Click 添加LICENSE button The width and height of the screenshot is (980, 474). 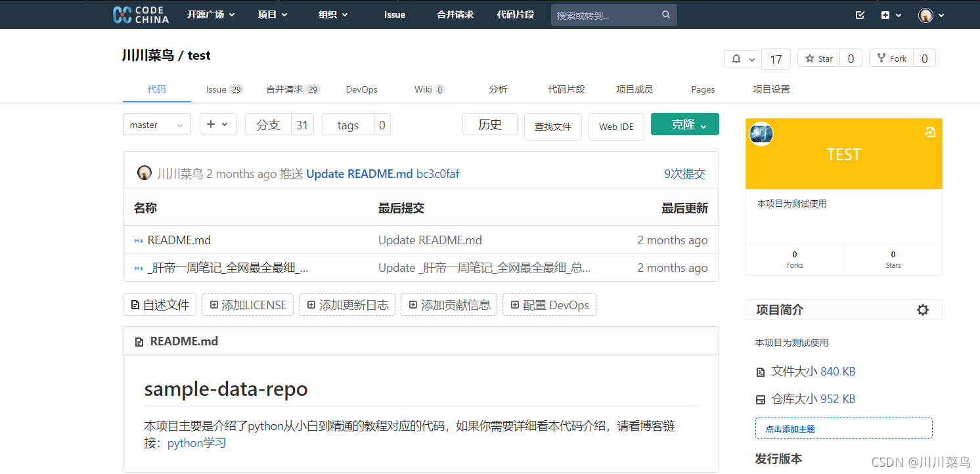pos(248,305)
